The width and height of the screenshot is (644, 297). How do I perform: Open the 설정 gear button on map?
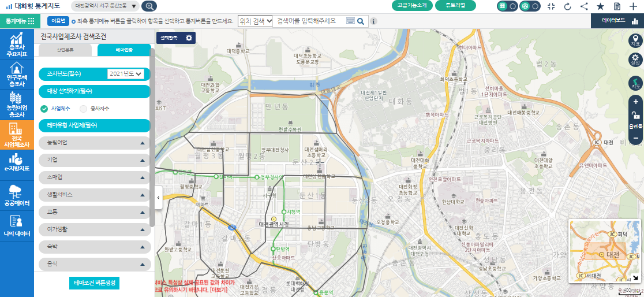[635, 60]
